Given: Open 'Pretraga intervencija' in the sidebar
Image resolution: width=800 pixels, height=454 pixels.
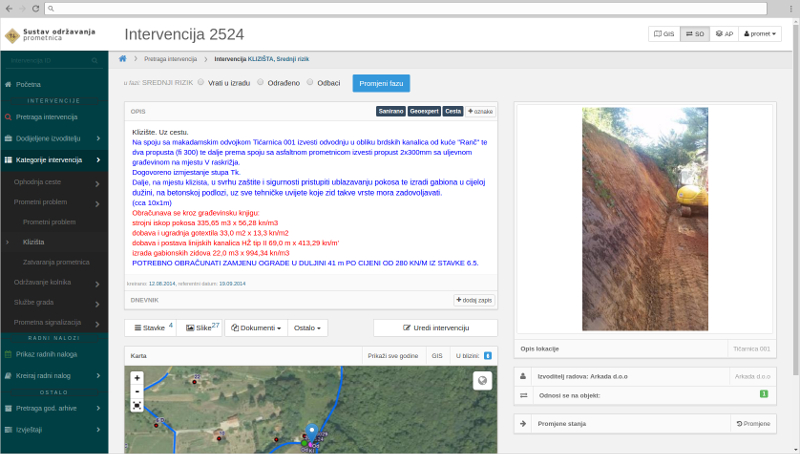Looking at the screenshot, I should coord(54,117).
